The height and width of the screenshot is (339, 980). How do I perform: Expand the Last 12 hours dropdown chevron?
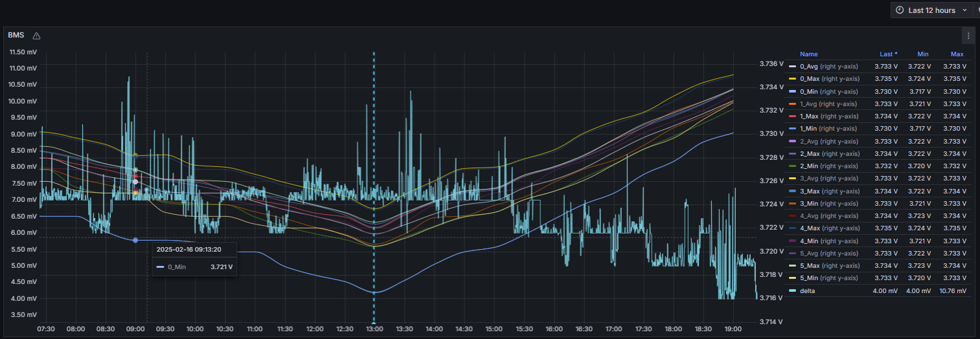coord(964,10)
